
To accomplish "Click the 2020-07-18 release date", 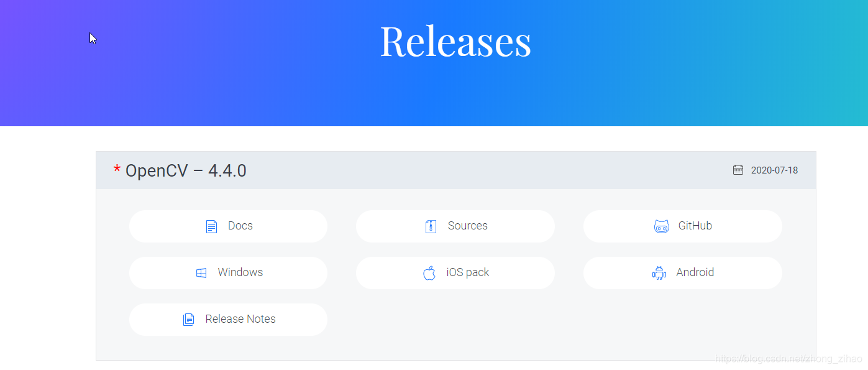I will (x=774, y=170).
